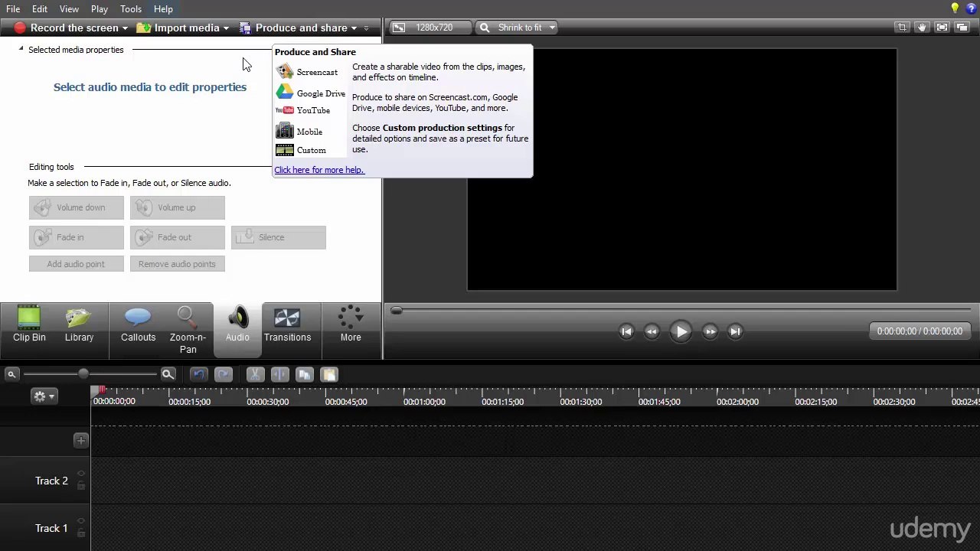The image size is (980, 551).
Task: Toggle visibility eye for Track 2
Action: click(81, 474)
